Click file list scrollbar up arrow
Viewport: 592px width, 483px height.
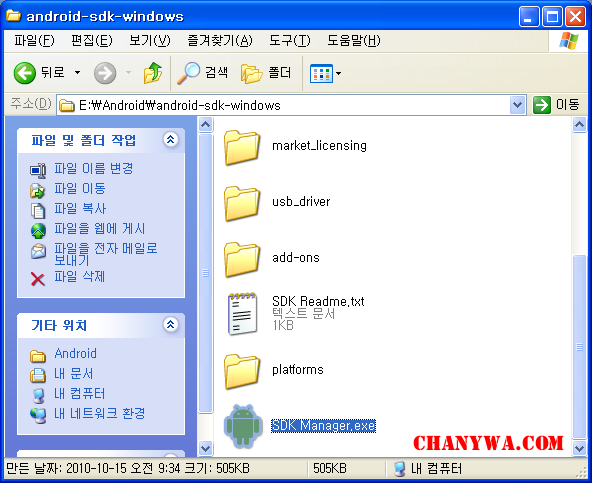pos(580,124)
